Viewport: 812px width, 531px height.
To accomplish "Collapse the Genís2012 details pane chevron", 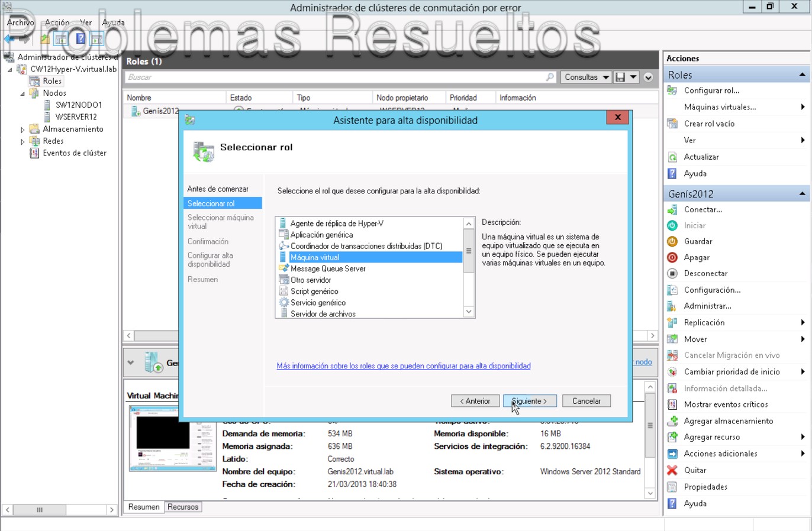I will pyautogui.click(x=131, y=362).
